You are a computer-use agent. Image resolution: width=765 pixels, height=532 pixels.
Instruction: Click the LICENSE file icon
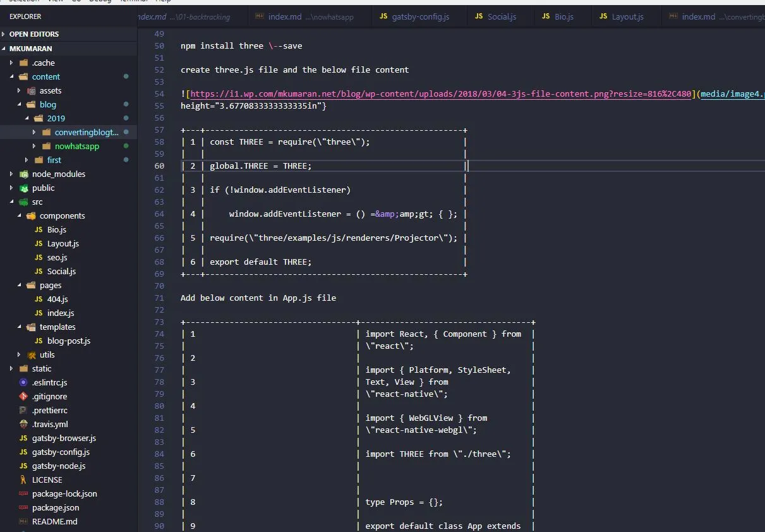point(24,480)
